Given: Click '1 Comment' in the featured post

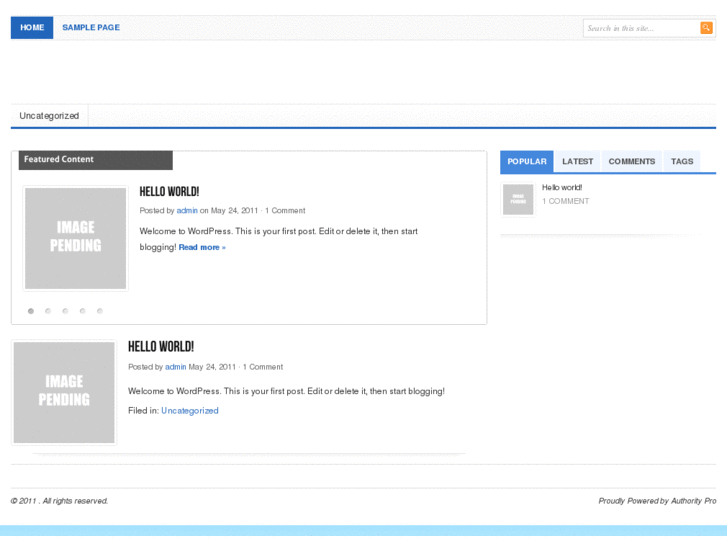Looking at the screenshot, I should pos(285,211).
